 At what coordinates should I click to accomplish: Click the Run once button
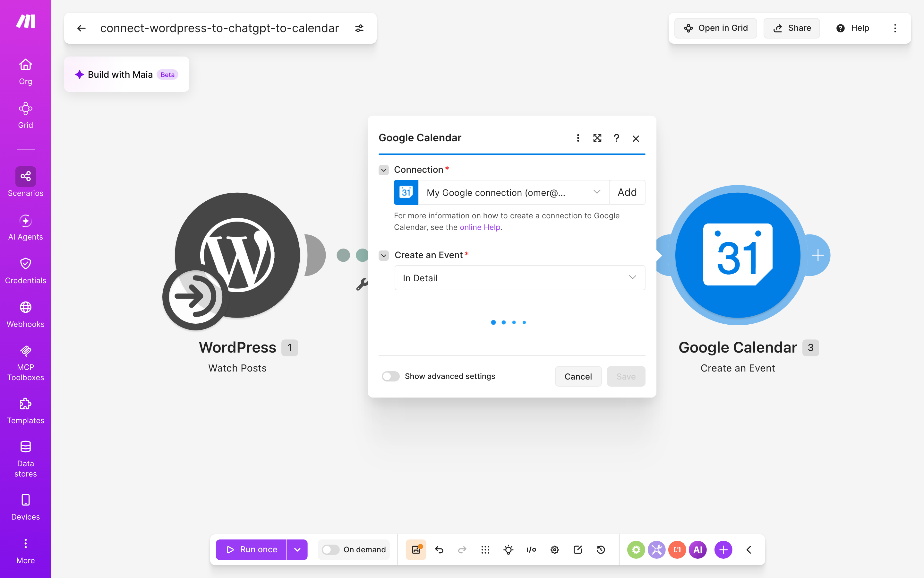[x=251, y=550]
